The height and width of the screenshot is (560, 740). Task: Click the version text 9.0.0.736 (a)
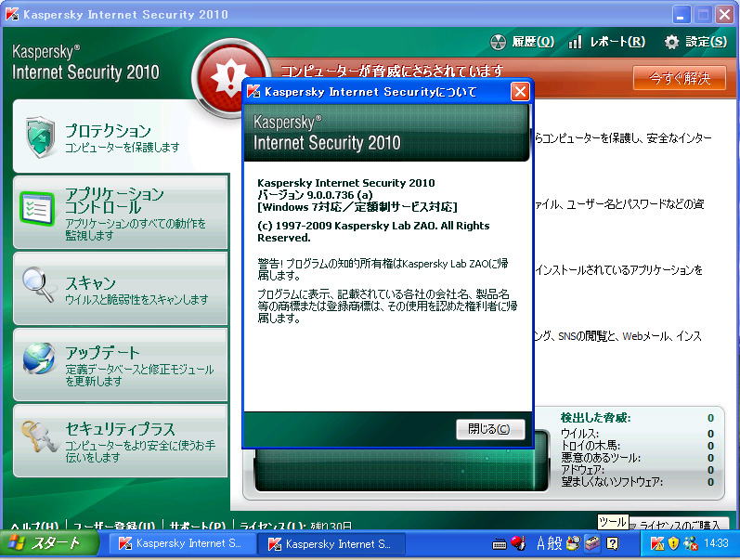pos(315,195)
